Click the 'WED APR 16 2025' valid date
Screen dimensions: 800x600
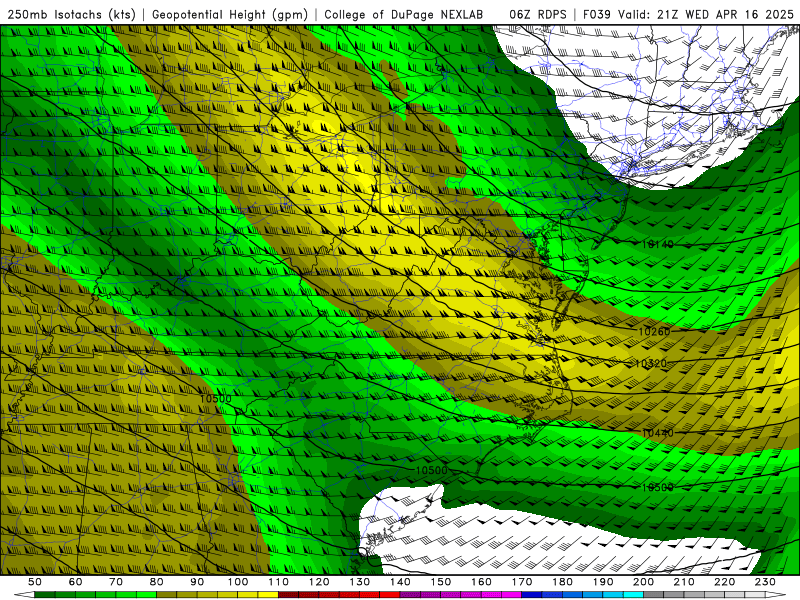739,14
